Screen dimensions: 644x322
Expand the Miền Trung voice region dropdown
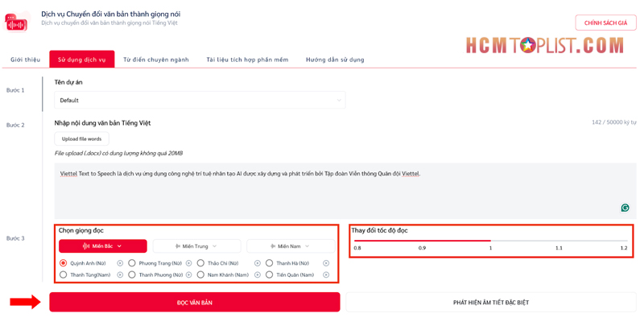[x=196, y=246]
